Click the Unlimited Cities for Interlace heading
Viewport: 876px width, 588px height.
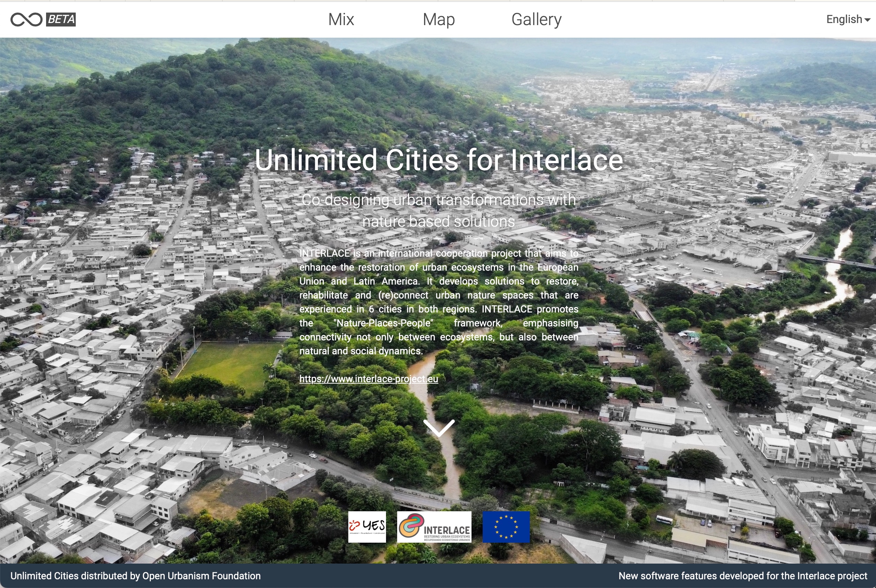tap(439, 160)
